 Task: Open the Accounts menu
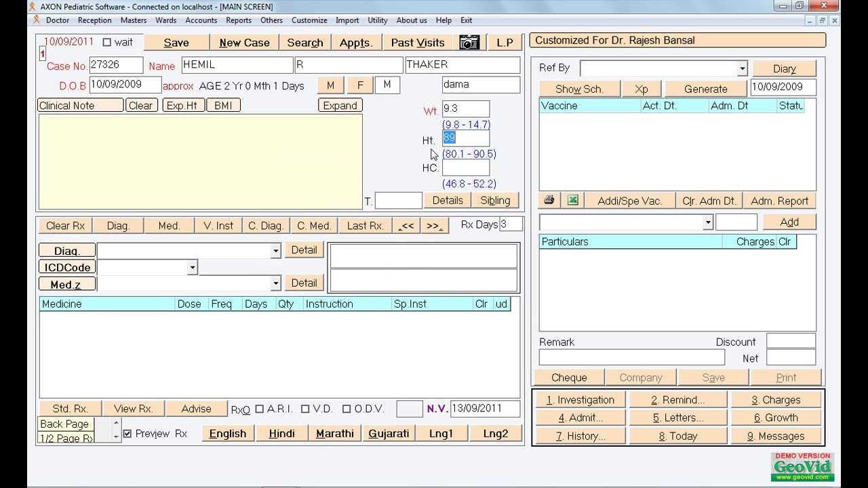click(201, 20)
